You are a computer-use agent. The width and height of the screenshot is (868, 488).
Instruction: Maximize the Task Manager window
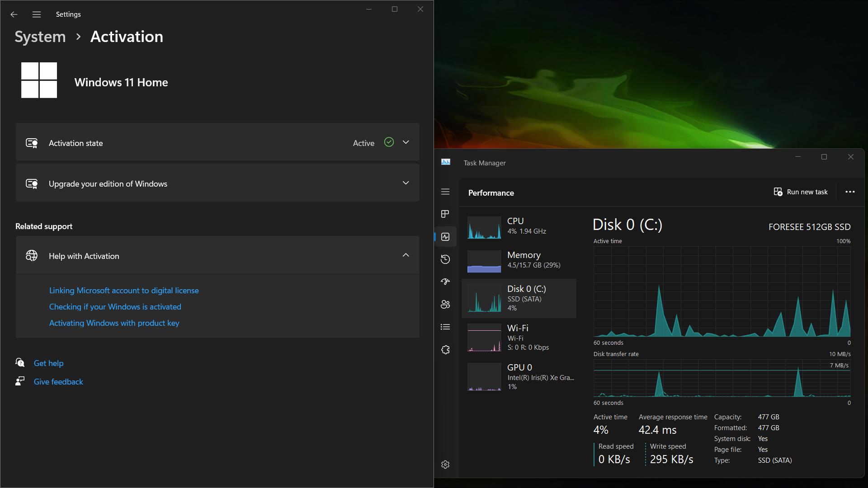coord(824,157)
